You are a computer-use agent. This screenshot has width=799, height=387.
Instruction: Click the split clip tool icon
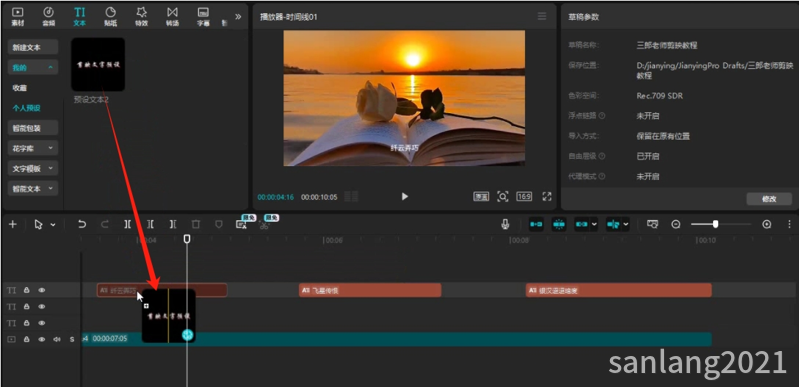pos(127,224)
